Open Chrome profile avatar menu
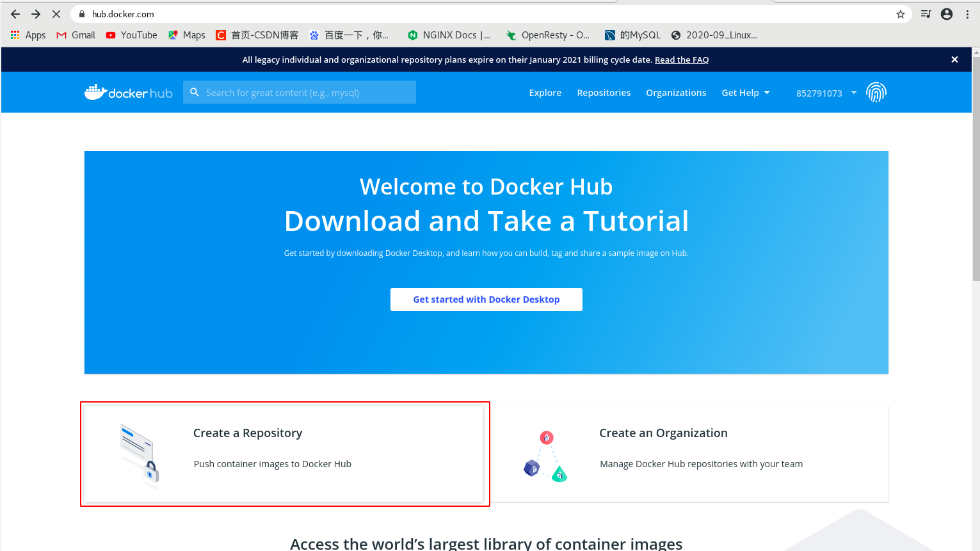The image size is (980, 551). tap(947, 14)
